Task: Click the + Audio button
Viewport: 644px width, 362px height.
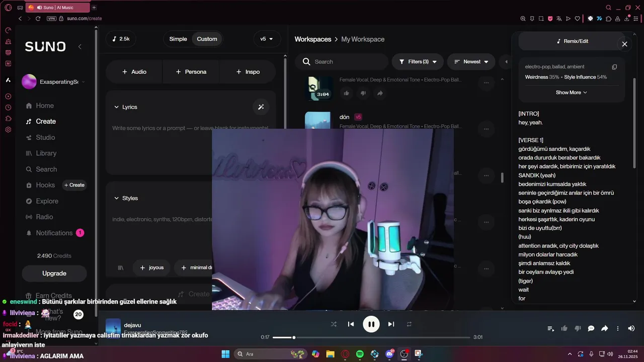Action: point(134,72)
